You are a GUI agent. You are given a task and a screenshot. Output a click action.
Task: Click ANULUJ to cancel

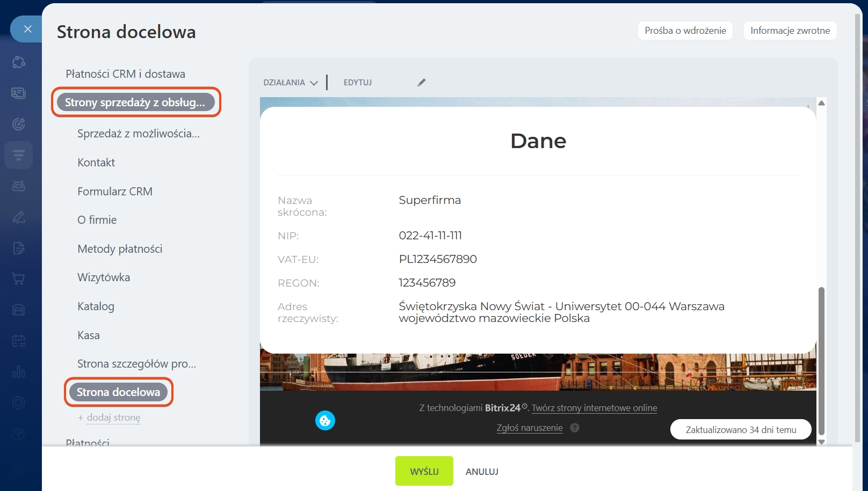click(482, 472)
